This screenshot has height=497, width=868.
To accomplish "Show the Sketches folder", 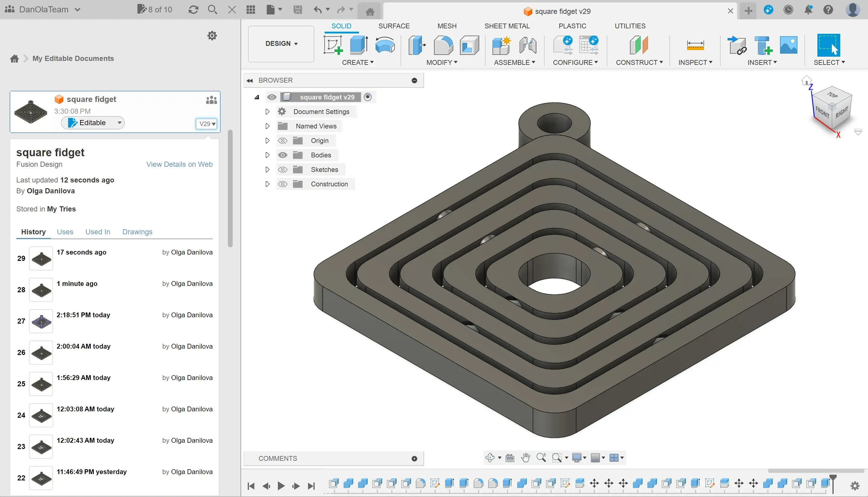I will (x=282, y=169).
